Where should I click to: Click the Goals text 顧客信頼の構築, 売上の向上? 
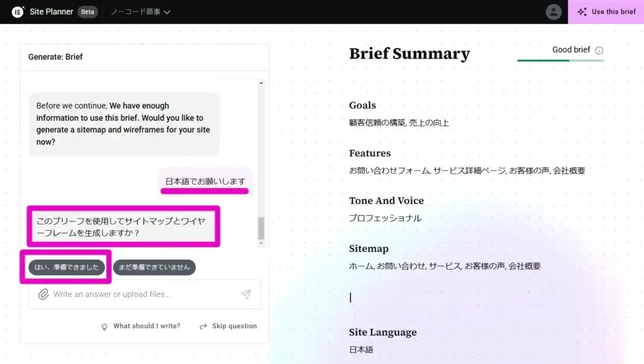(x=399, y=123)
